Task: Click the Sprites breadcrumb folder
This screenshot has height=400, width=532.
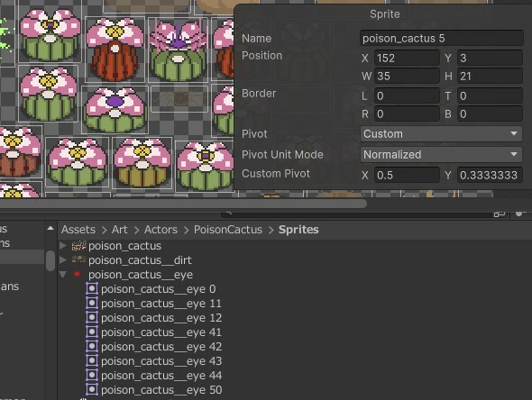Action: 298,230
